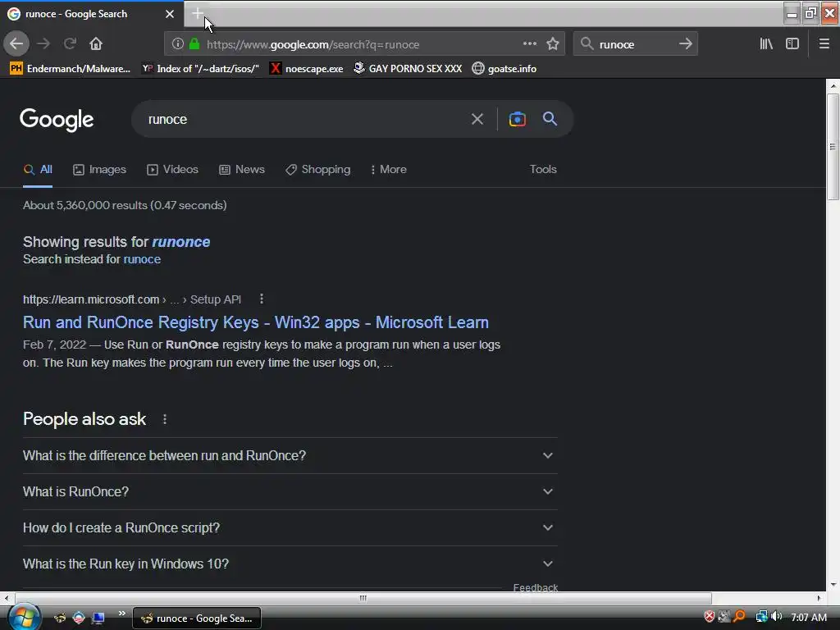This screenshot has height=630, width=840.
Task: Click the Google logo
Action: tap(57, 120)
